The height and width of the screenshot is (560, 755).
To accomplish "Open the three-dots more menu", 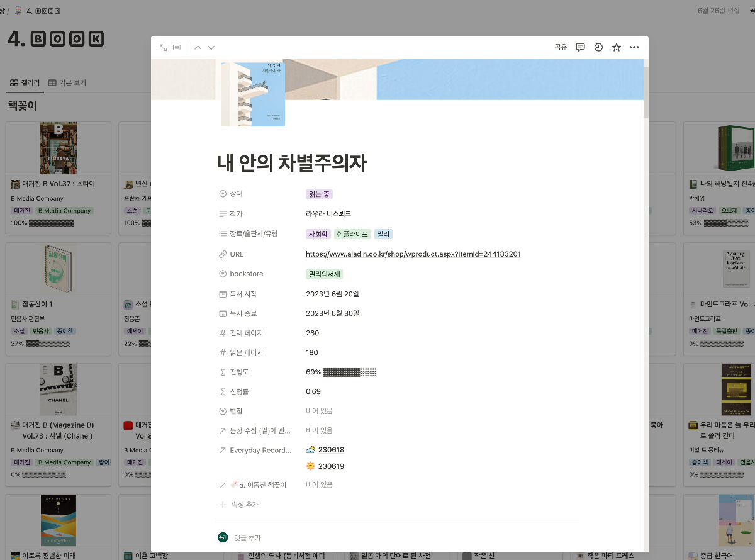I will click(x=634, y=47).
